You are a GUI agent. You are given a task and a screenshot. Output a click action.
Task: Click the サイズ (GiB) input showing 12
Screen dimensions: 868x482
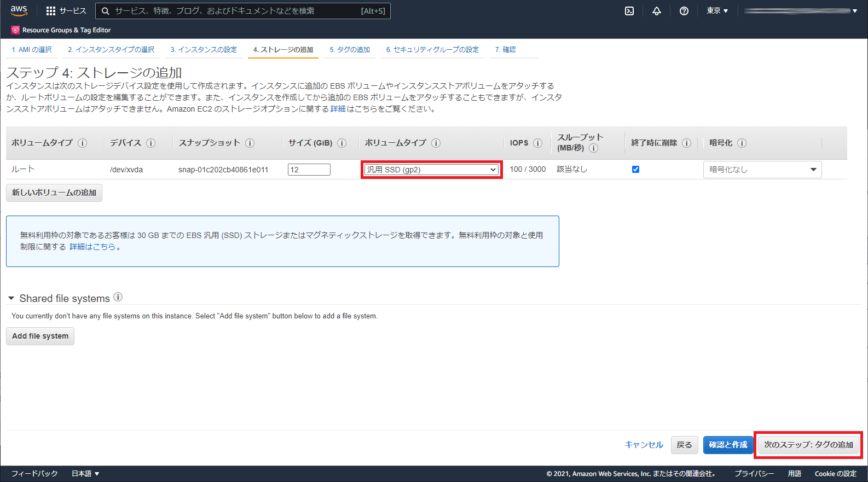click(x=309, y=170)
